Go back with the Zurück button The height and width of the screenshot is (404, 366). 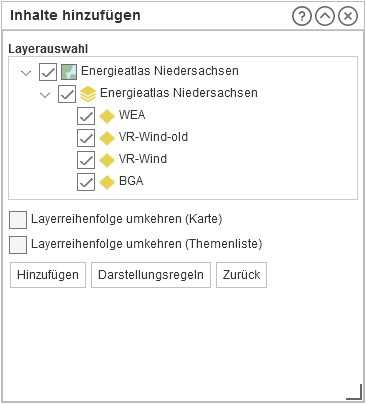(242, 275)
